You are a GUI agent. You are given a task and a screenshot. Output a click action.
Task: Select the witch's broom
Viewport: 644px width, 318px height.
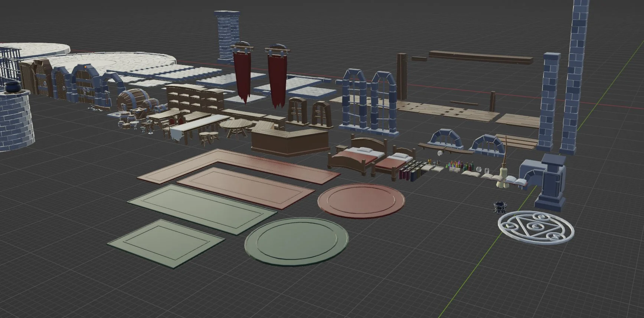click(503, 163)
